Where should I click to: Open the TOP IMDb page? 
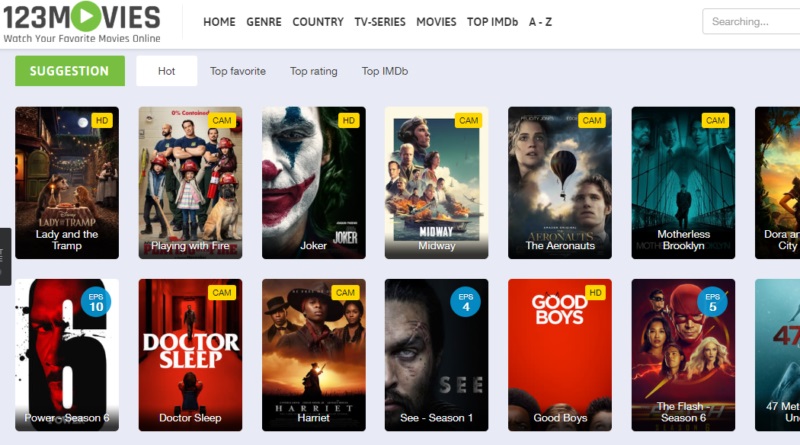pyautogui.click(x=492, y=22)
